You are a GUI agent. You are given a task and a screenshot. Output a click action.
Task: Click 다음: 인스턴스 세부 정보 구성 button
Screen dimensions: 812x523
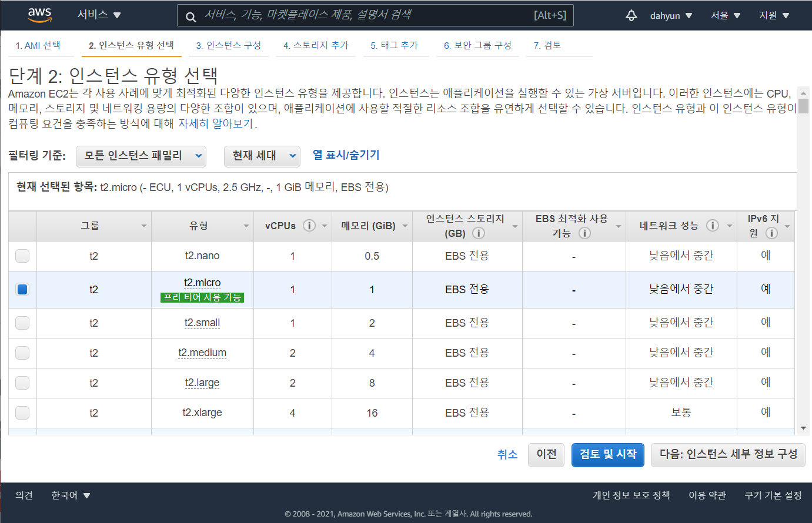[728, 455]
